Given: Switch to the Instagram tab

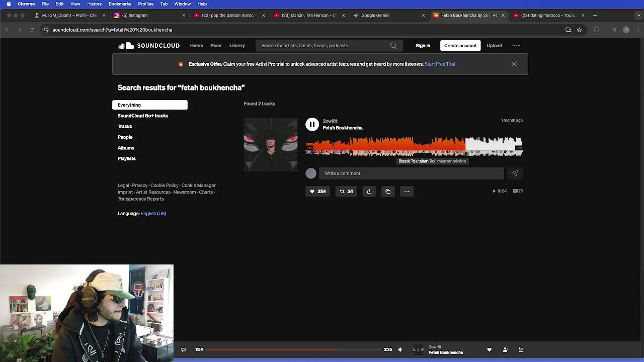Looking at the screenshot, I should coord(149,16).
